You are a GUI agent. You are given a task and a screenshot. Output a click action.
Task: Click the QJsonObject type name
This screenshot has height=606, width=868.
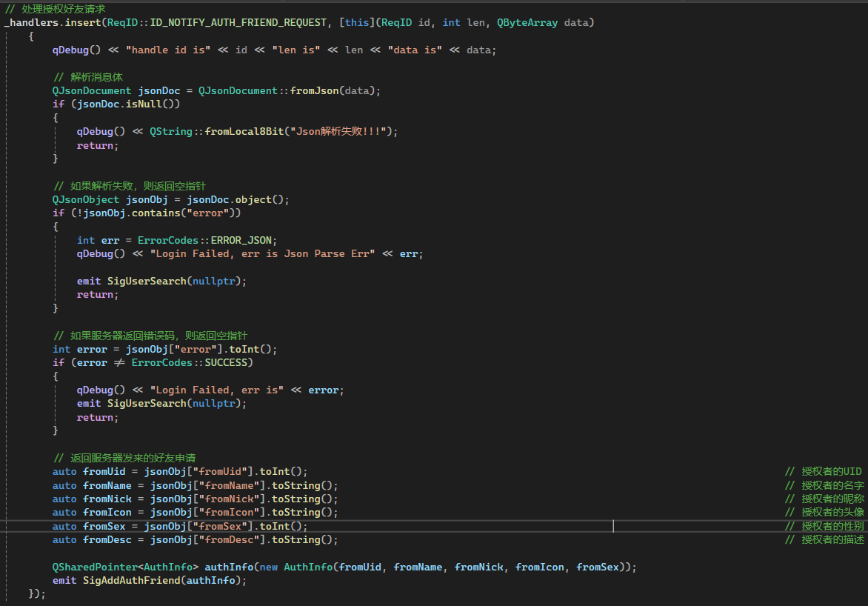86,199
